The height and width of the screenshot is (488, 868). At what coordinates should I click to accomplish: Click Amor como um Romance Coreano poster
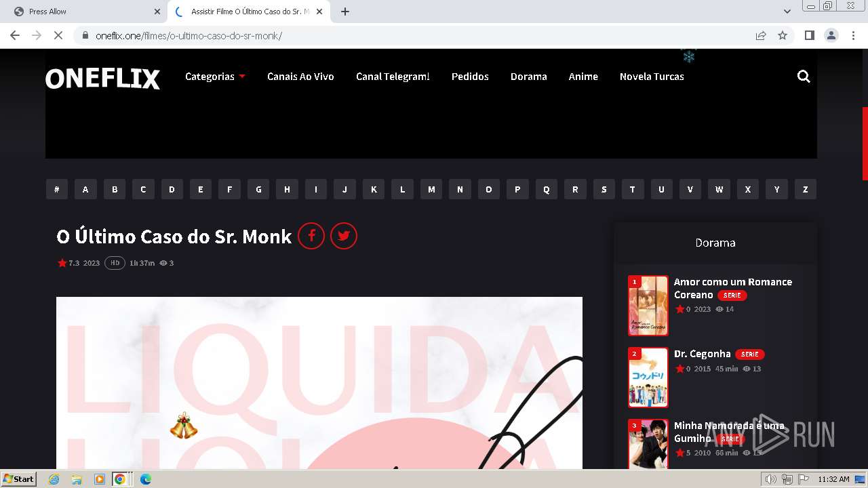pos(648,306)
